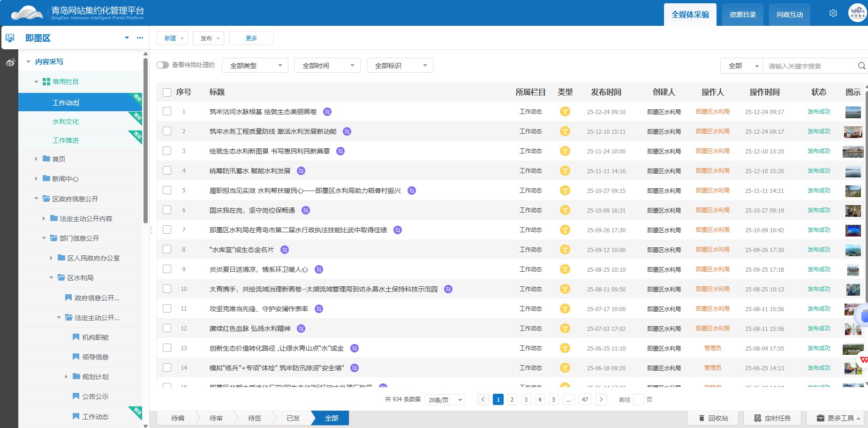Screen dimensions: 868x428
Task: Open the 全部时间 dropdown
Action: click(x=327, y=65)
